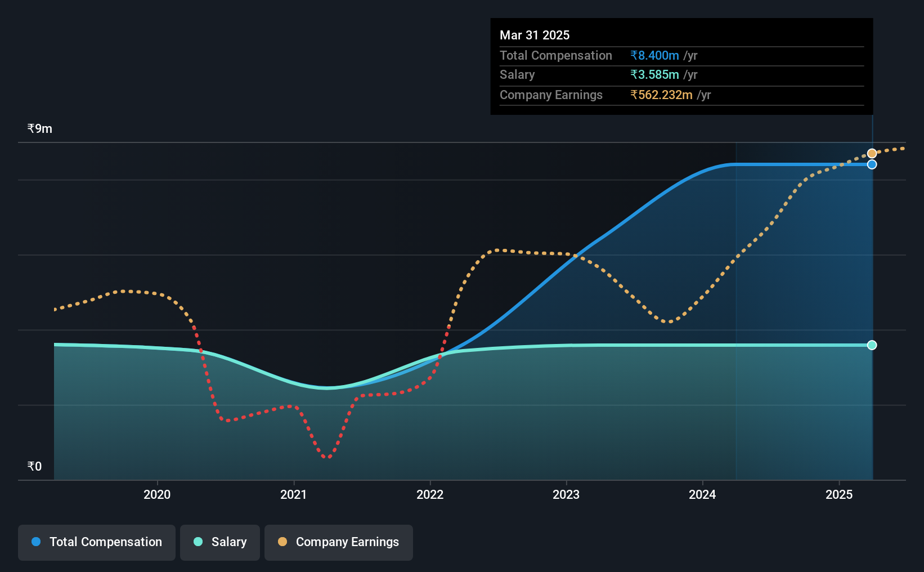This screenshot has width=924, height=572.
Task: Click the Total Compensation tooltip row label
Action: tap(556, 55)
